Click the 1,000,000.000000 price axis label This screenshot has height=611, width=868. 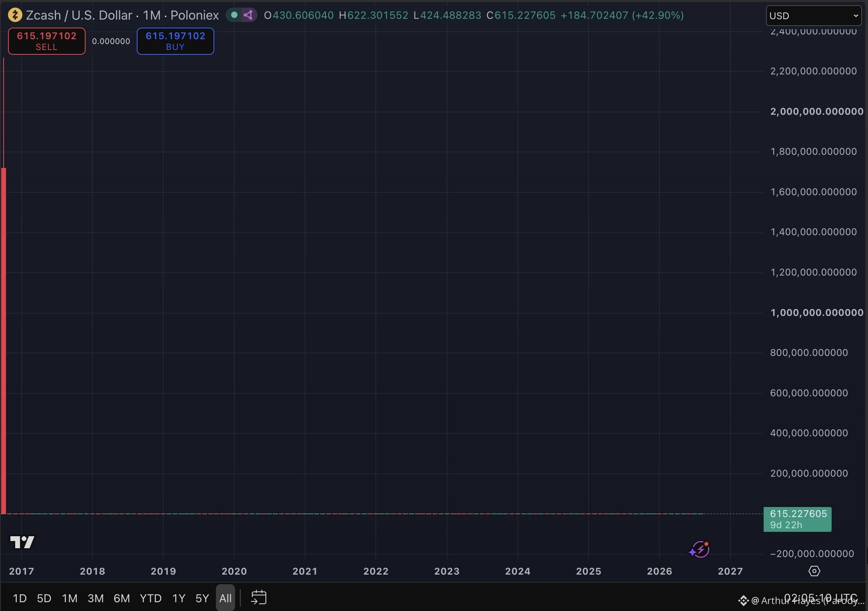pyautogui.click(x=817, y=313)
